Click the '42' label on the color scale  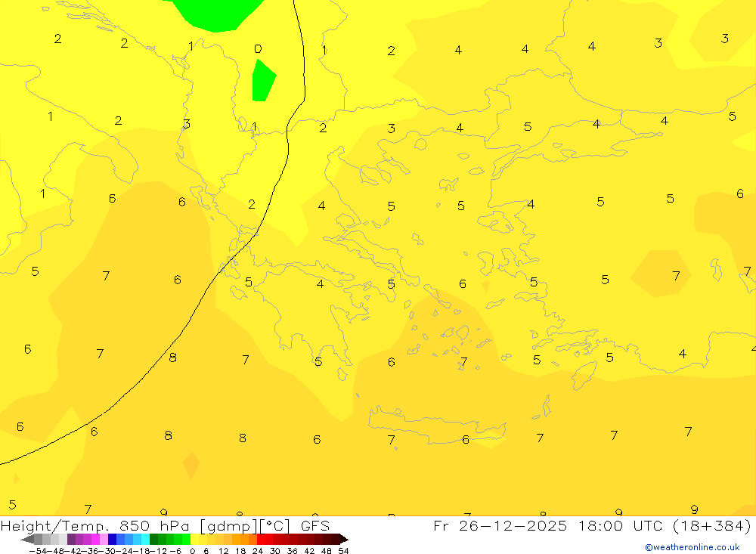point(309,551)
